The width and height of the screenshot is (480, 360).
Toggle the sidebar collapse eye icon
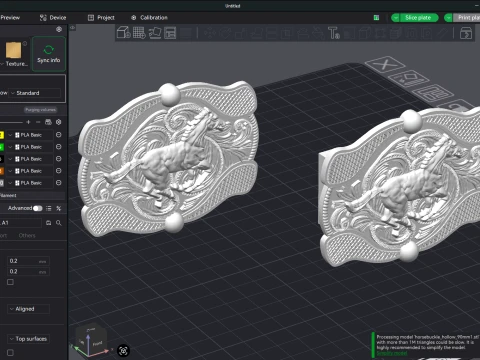pyautogui.click(x=72, y=28)
